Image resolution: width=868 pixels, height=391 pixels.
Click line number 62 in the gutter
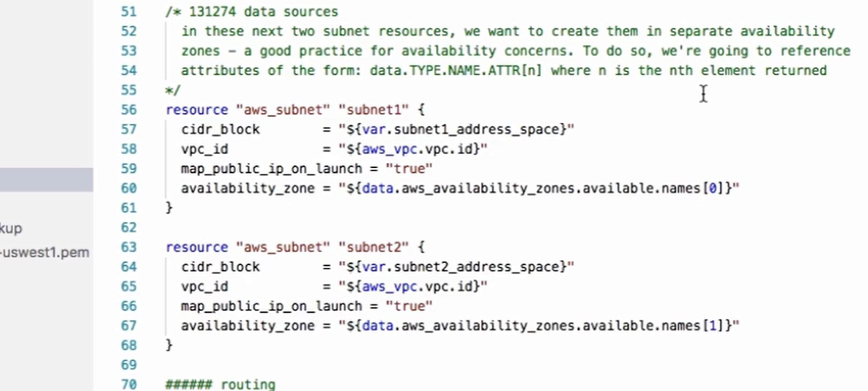(128, 228)
